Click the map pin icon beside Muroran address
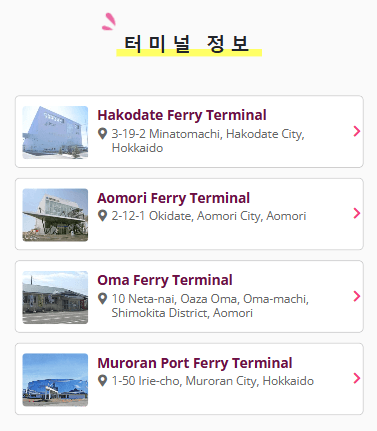 (x=103, y=381)
